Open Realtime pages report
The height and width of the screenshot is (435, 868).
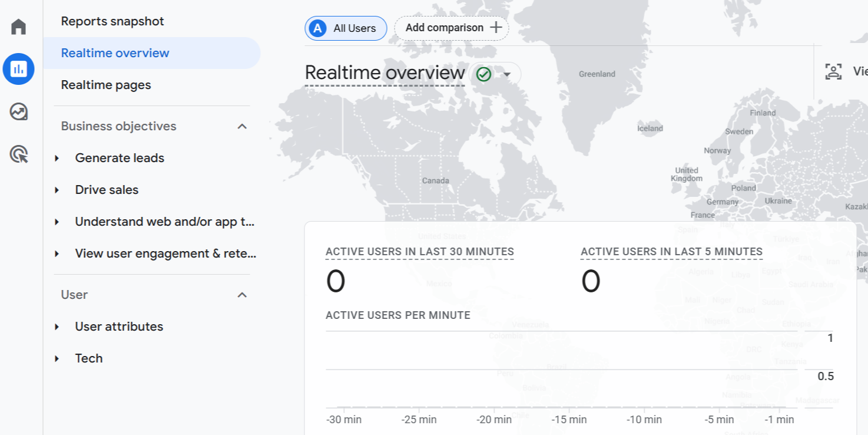click(x=106, y=85)
